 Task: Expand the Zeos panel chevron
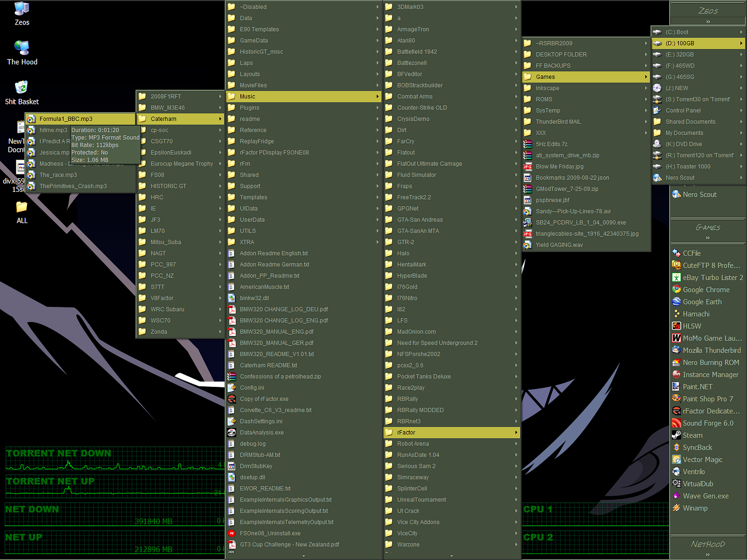click(707, 21)
